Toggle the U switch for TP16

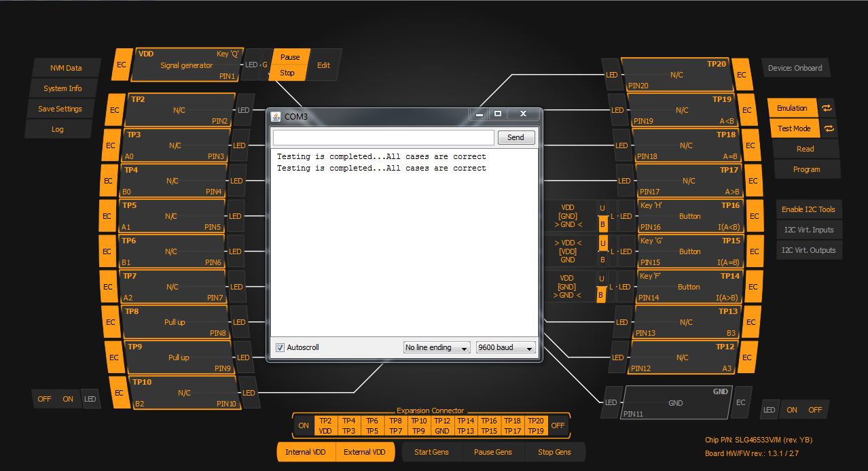pyautogui.click(x=602, y=207)
